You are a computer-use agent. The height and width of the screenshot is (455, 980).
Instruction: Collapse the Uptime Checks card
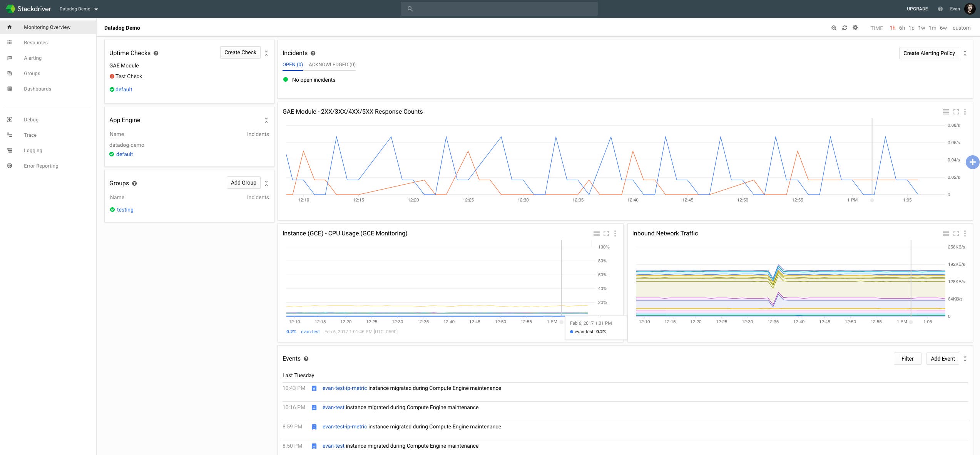click(x=266, y=53)
